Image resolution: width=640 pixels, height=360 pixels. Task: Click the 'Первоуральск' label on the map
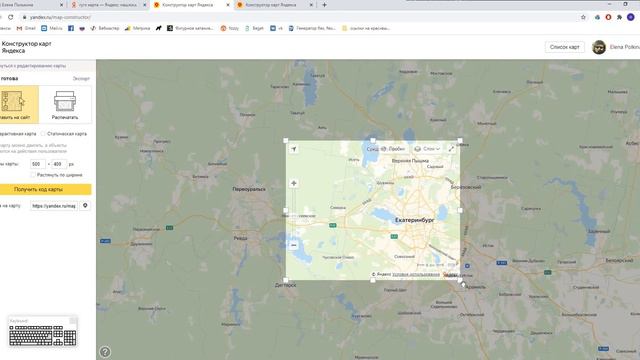pos(249,189)
